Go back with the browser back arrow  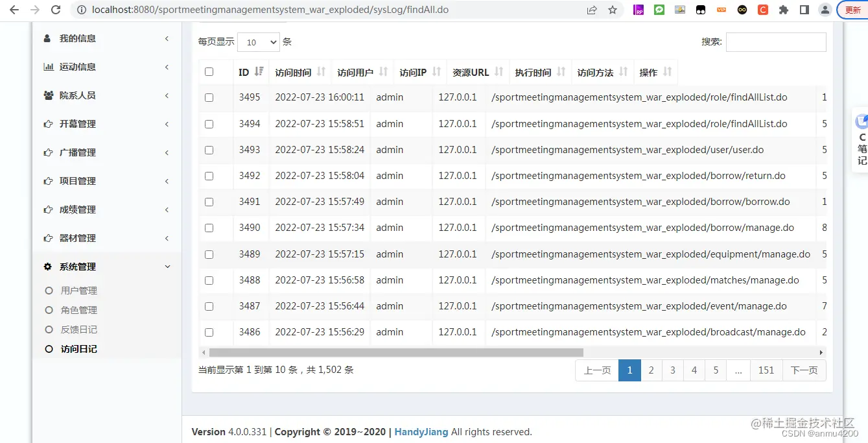pos(14,10)
